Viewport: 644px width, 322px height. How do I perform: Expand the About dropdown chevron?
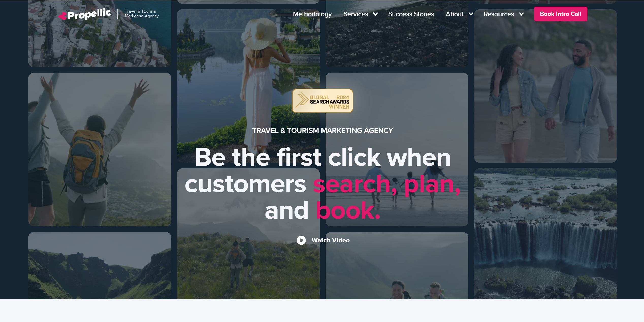coord(471,14)
